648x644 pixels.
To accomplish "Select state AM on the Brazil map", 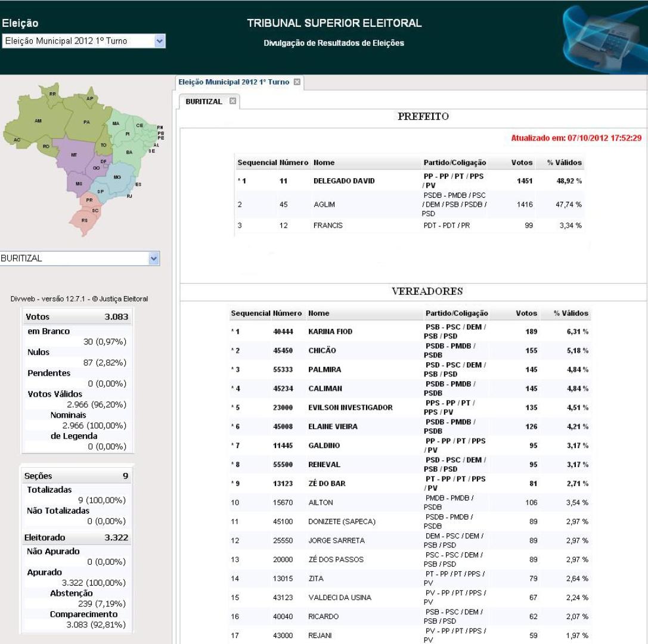I will pos(38,121).
